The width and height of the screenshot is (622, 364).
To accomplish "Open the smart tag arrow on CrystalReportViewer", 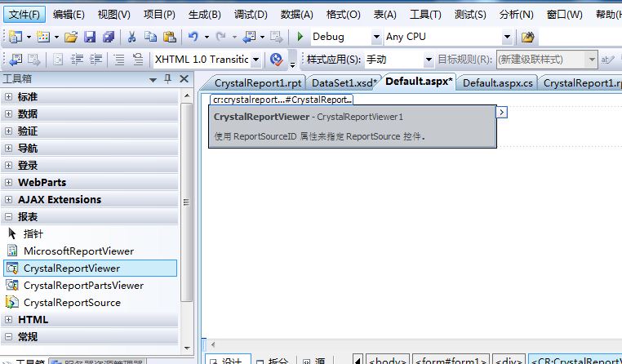I will click(x=502, y=112).
